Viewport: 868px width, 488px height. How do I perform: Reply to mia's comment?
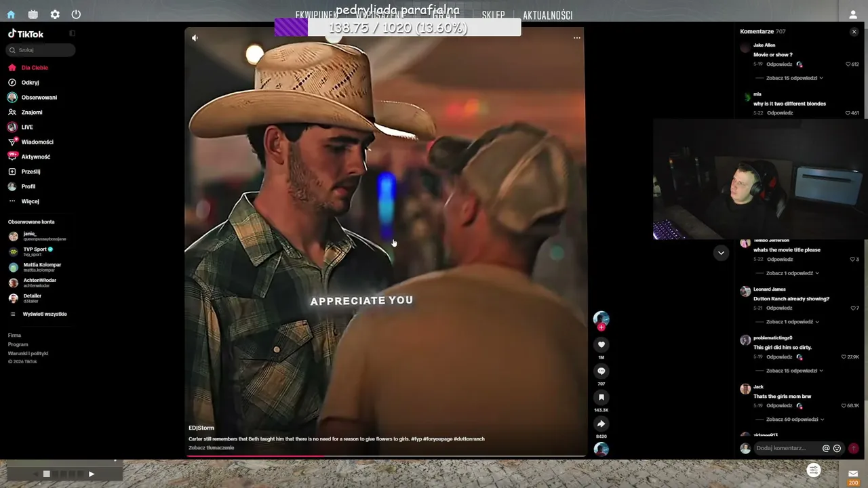tap(779, 113)
